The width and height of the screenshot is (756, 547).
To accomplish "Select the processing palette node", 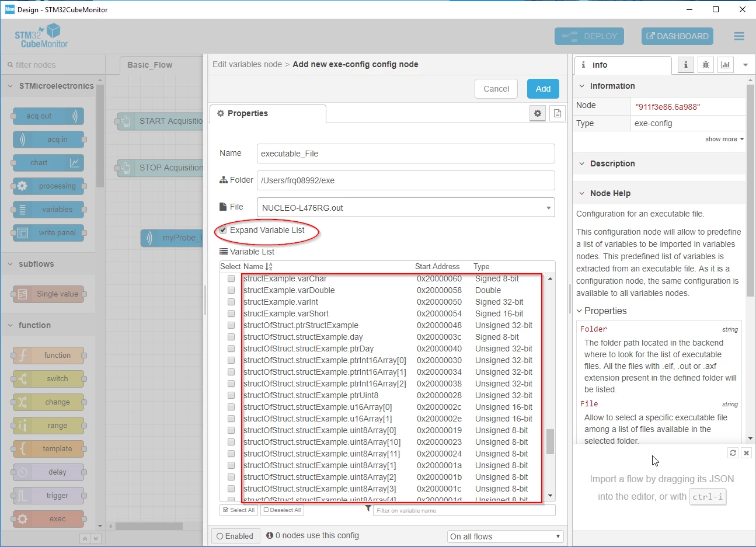I will tap(48, 186).
